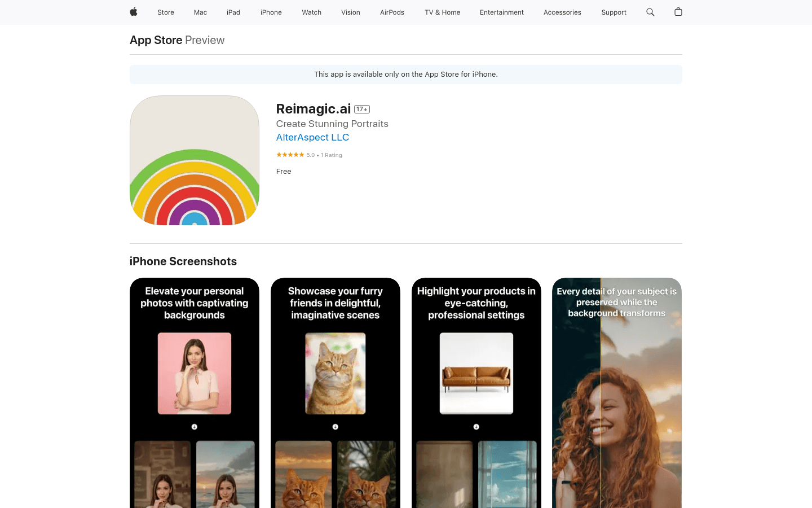Click the iPhone Screenshots heading

pyautogui.click(x=183, y=261)
